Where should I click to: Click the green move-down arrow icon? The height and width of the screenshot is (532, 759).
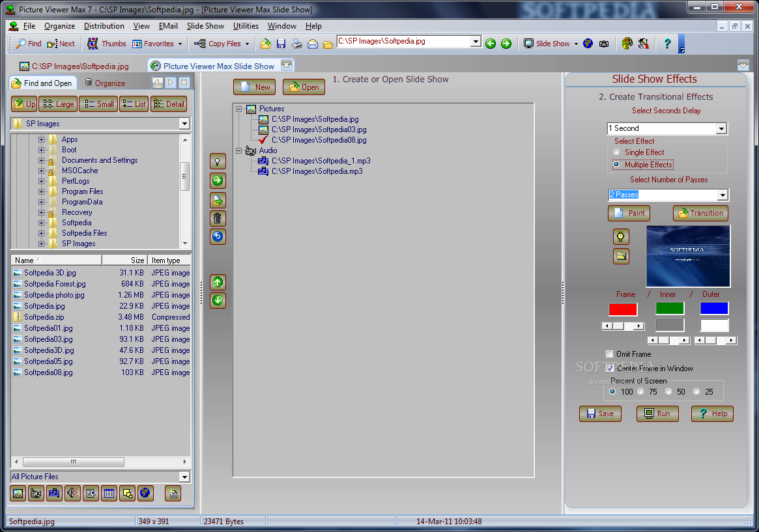point(218,300)
